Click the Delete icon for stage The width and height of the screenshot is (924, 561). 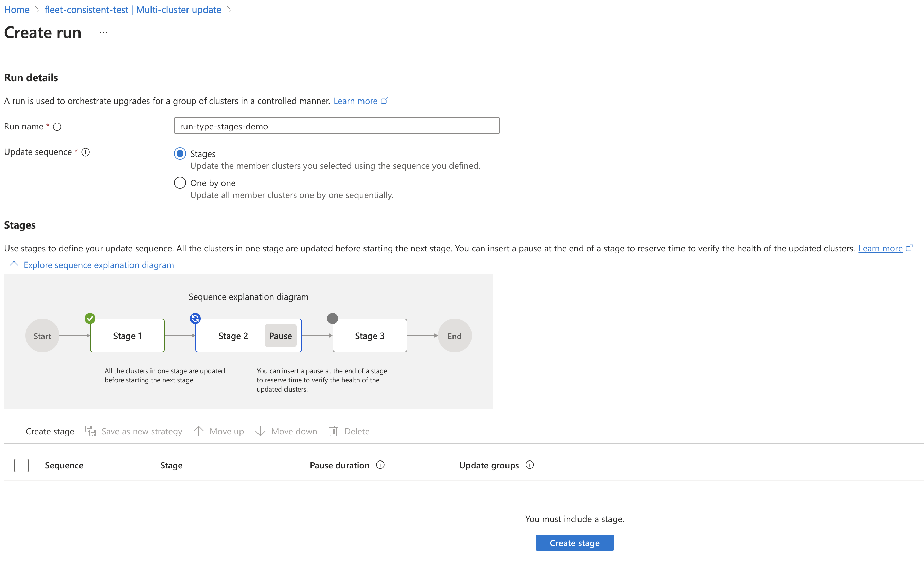pyautogui.click(x=333, y=431)
